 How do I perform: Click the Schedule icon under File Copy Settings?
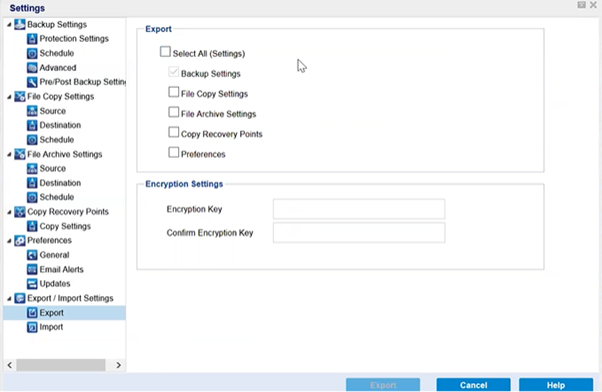32,139
